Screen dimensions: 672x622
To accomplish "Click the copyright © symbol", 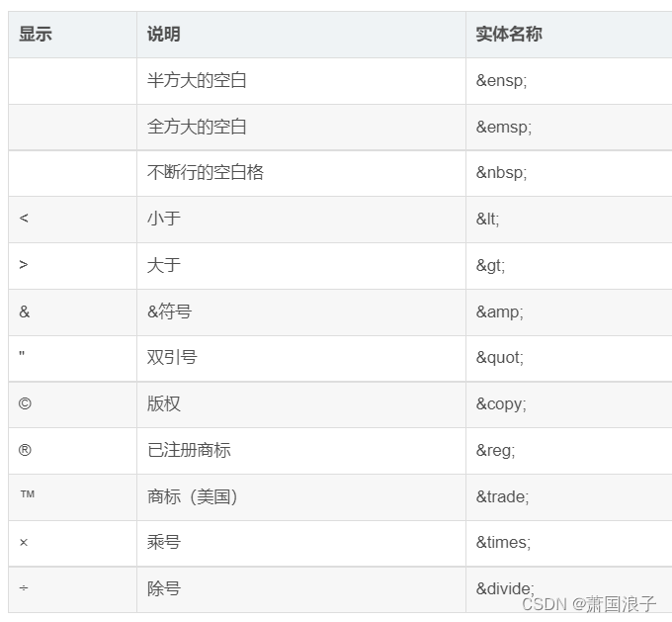I will 25,403.
